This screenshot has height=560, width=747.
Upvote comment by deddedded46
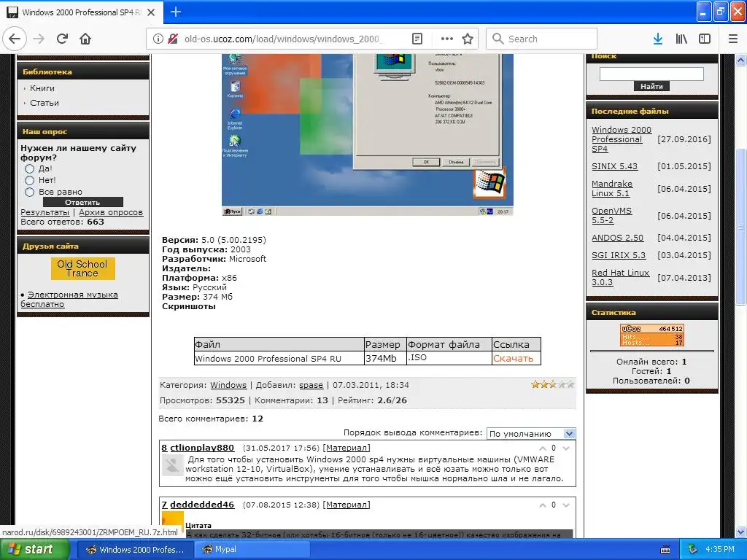point(543,505)
